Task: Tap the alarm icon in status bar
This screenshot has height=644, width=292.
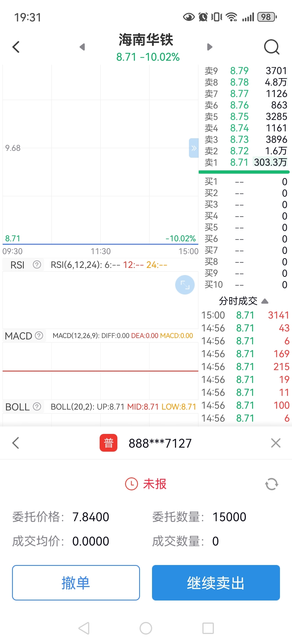Action: point(203,17)
